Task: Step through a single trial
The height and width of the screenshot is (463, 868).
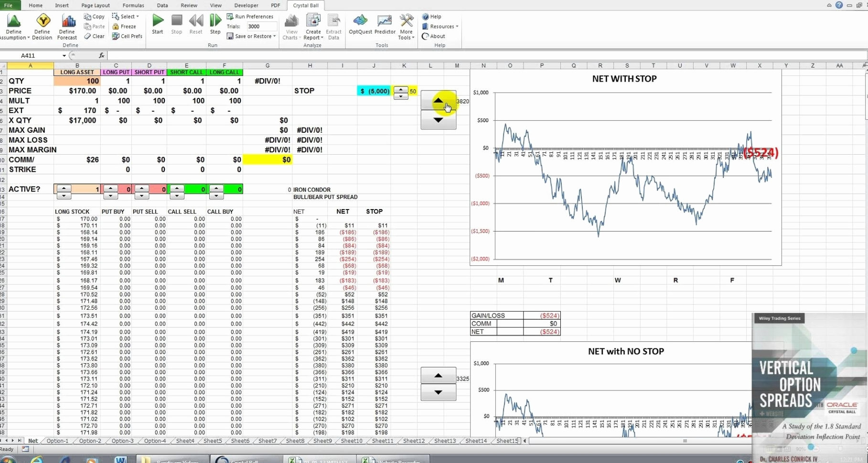Action: 215,21
